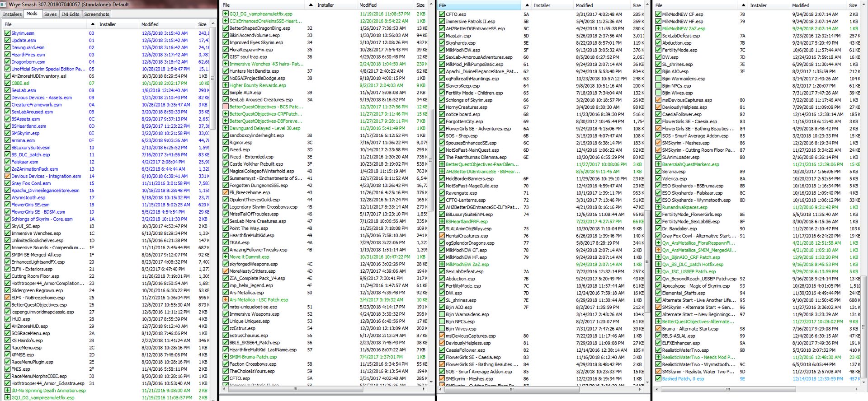The height and width of the screenshot is (401, 868).
Task: Toggle Serana.esp checkbox
Action: point(659,172)
